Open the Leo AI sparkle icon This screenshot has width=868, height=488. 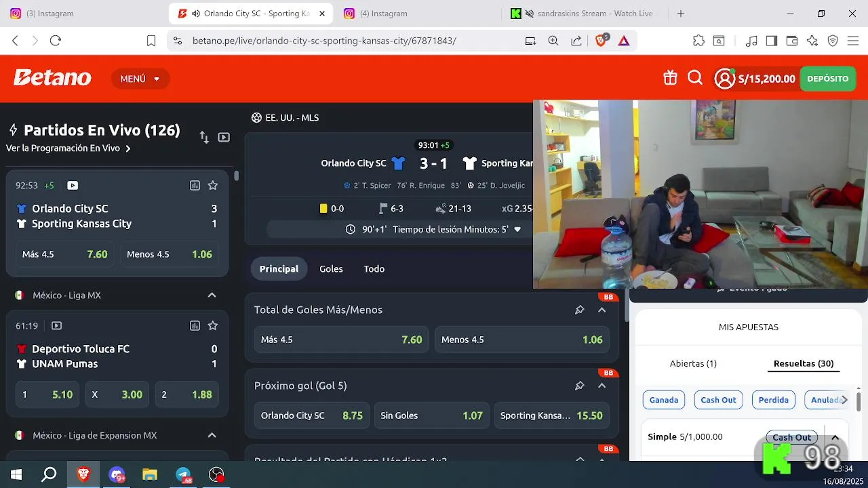pos(812,41)
